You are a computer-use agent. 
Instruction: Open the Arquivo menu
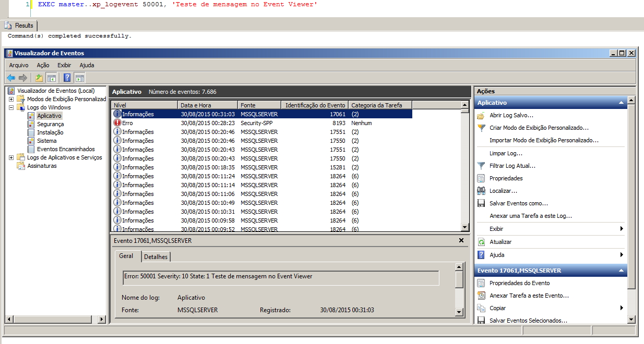[19, 65]
